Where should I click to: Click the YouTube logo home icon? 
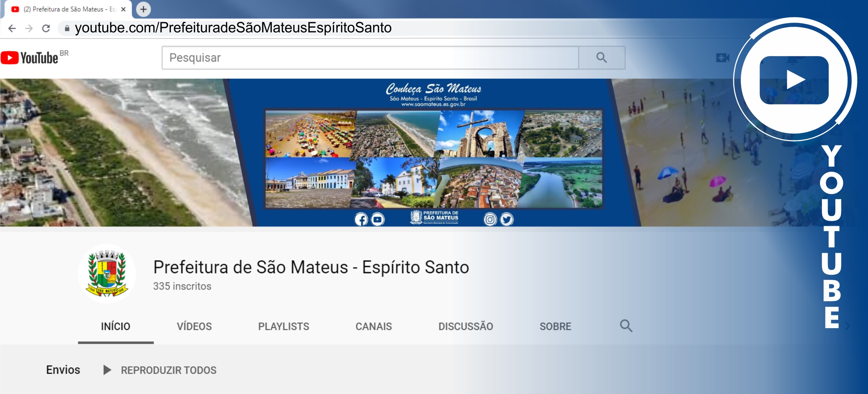(x=29, y=58)
